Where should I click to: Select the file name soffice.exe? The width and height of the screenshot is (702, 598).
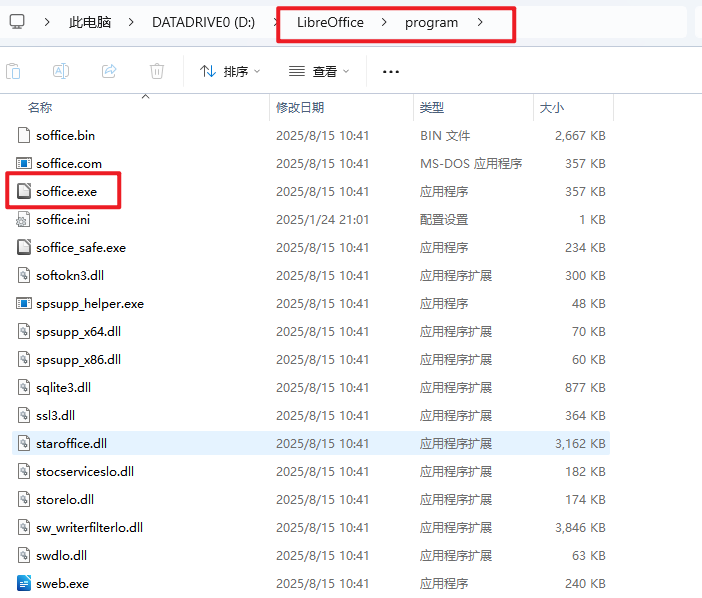click(66, 192)
